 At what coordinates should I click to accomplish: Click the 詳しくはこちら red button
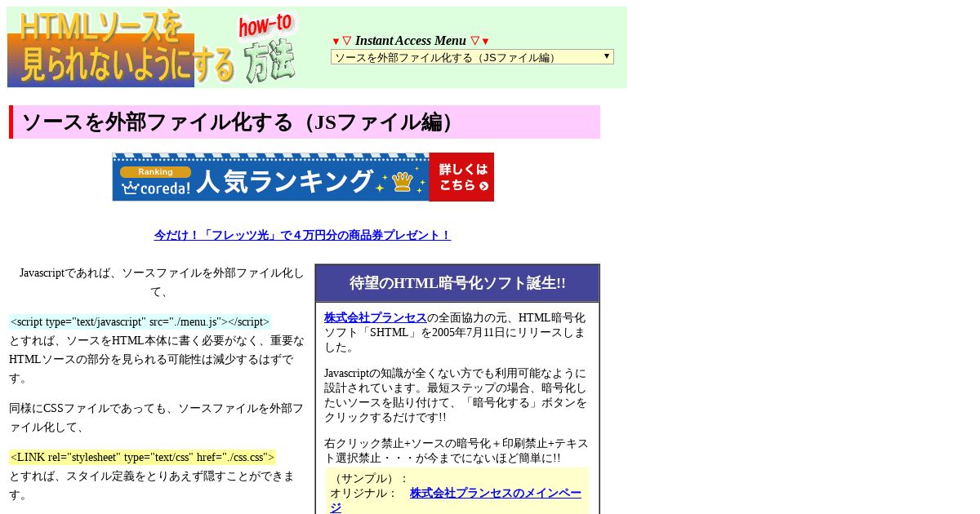461,177
